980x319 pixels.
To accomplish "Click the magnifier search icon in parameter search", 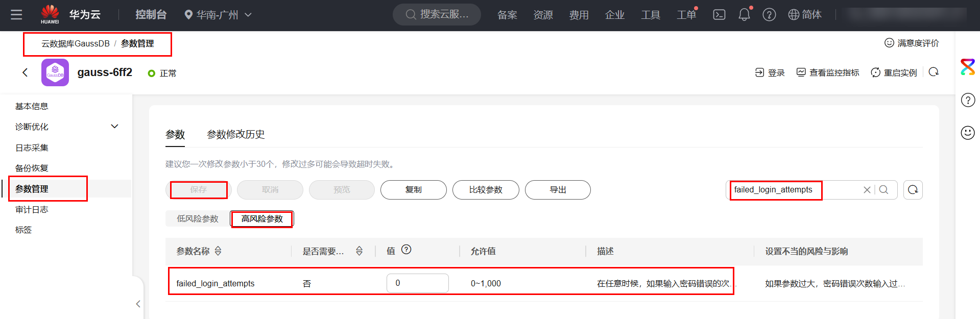I will [x=883, y=190].
